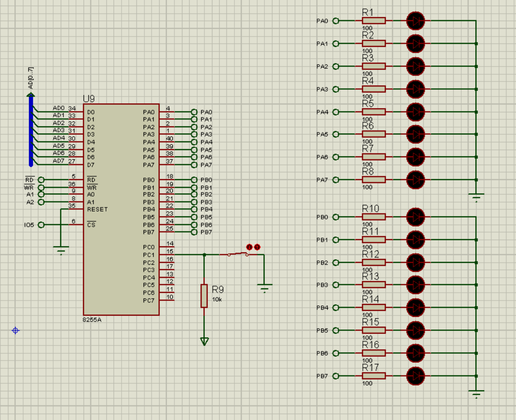Image resolution: width=516 pixels, height=420 pixels.
Task: Click the 8255A part value label
Action: pyautogui.click(x=92, y=320)
